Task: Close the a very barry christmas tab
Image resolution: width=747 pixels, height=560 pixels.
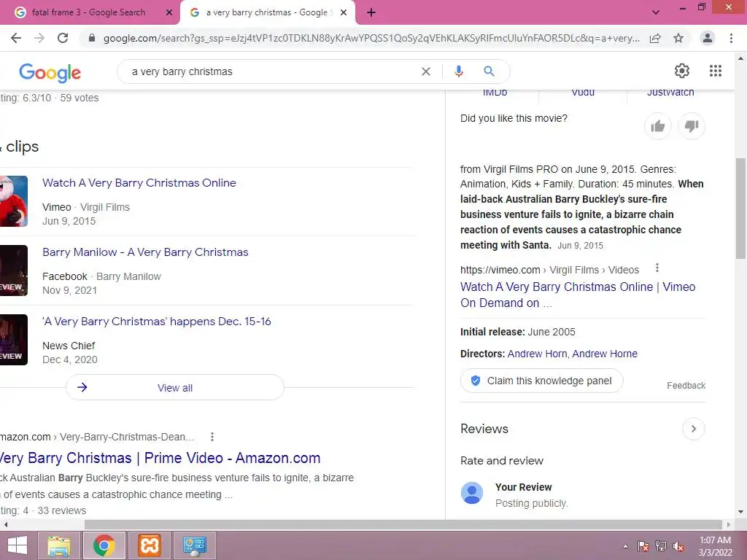Action: [x=344, y=12]
